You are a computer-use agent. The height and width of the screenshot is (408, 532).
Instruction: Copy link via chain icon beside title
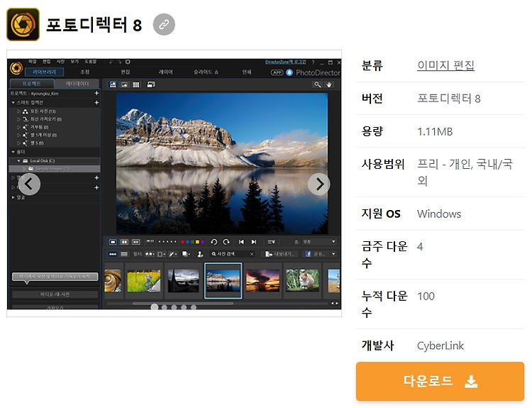point(164,24)
